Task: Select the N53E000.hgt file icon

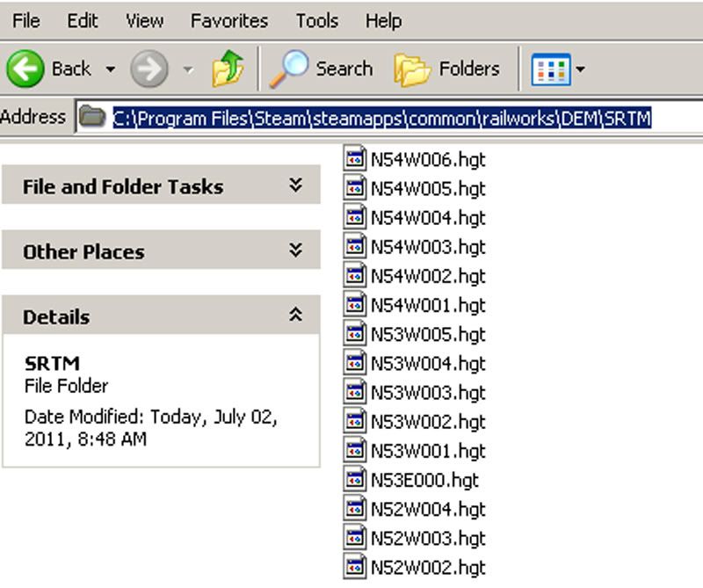Action: [x=355, y=480]
